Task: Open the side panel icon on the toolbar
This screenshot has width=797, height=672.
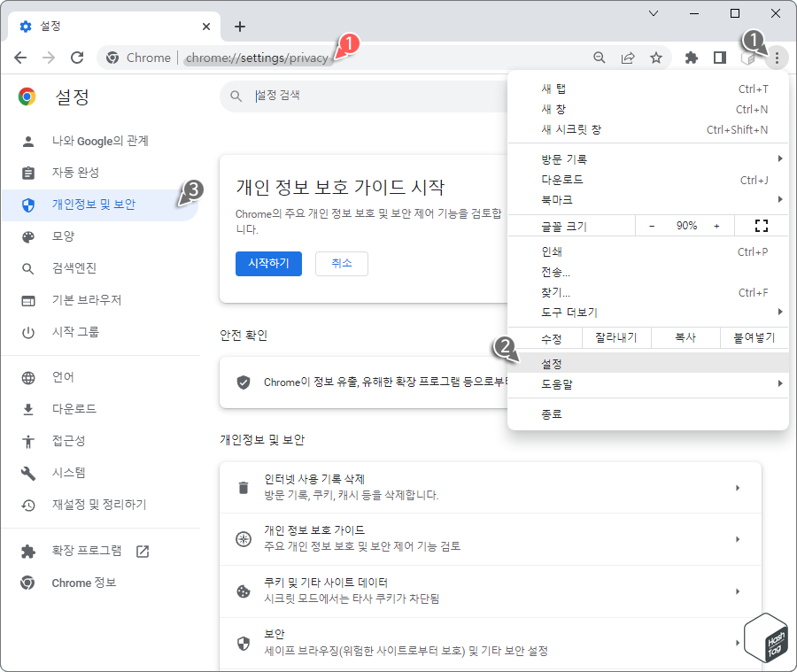Action: (x=719, y=58)
